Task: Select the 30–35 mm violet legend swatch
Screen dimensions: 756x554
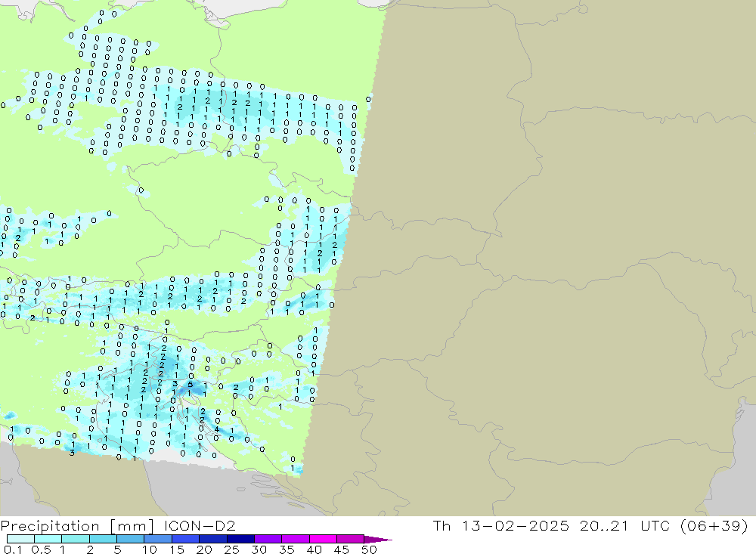Action: pos(268,539)
